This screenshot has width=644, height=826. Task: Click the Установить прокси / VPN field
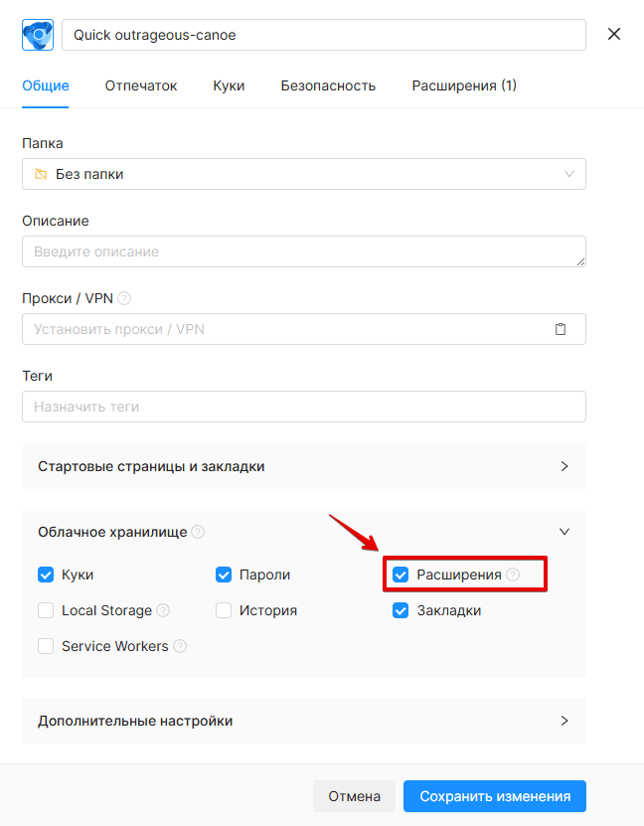pos(304,329)
